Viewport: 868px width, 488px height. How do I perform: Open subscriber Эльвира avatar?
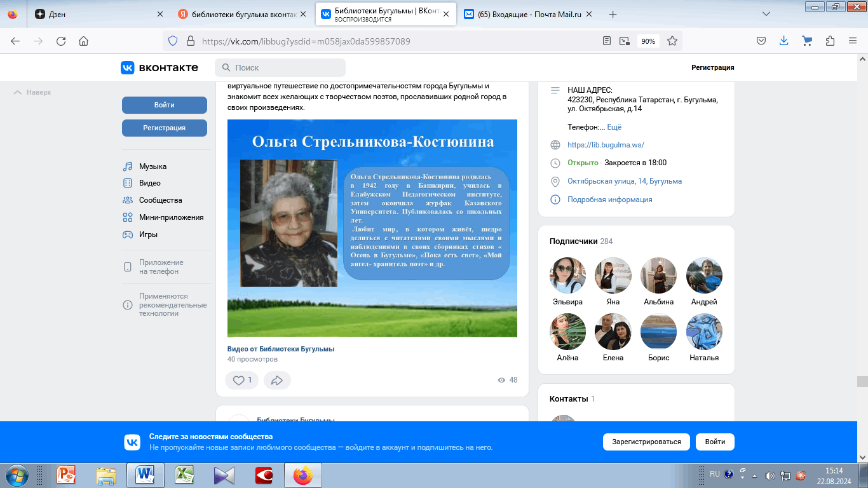(x=567, y=275)
